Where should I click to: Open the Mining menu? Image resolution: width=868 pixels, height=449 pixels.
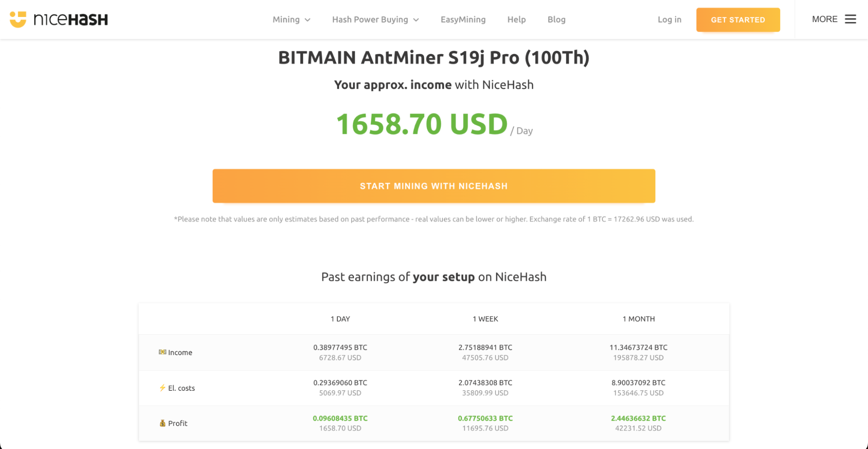point(286,20)
